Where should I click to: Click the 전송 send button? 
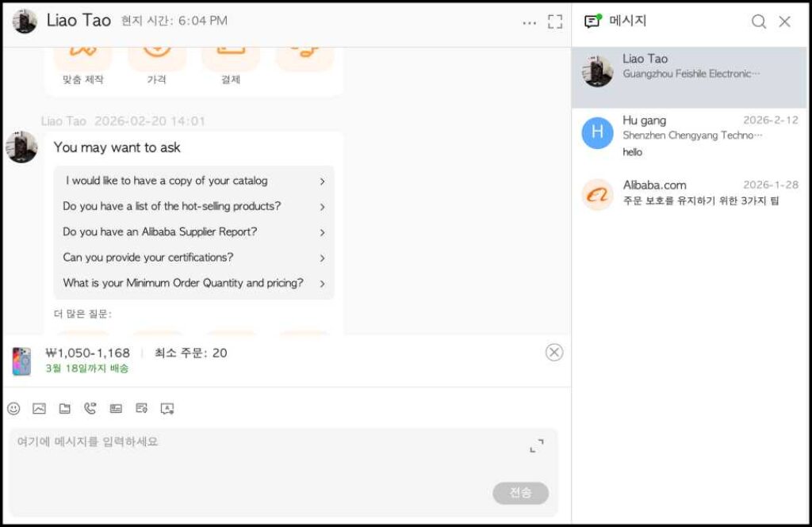pyautogui.click(x=520, y=493)
